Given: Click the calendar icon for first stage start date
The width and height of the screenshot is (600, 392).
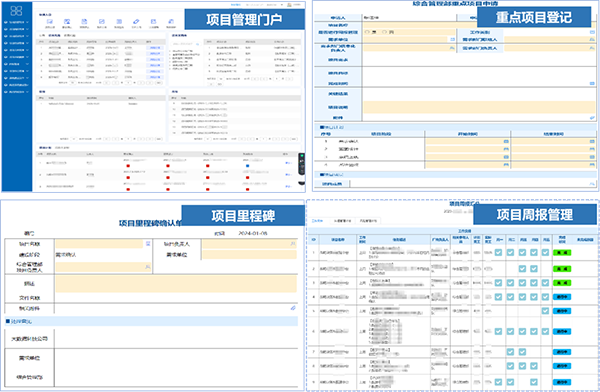Looking at the screenshot, I should [506, 141].
